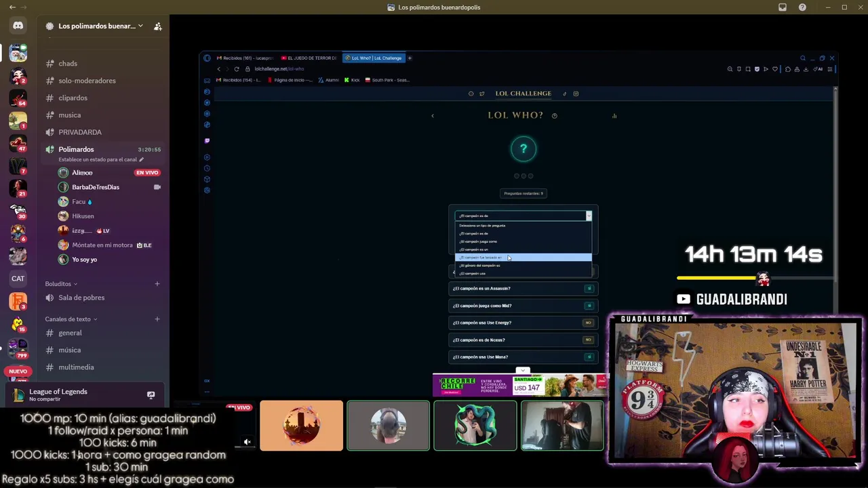Open new browser tab plus button
The image size is (868, 488).
pyautogui.click(x=410, y=58)
